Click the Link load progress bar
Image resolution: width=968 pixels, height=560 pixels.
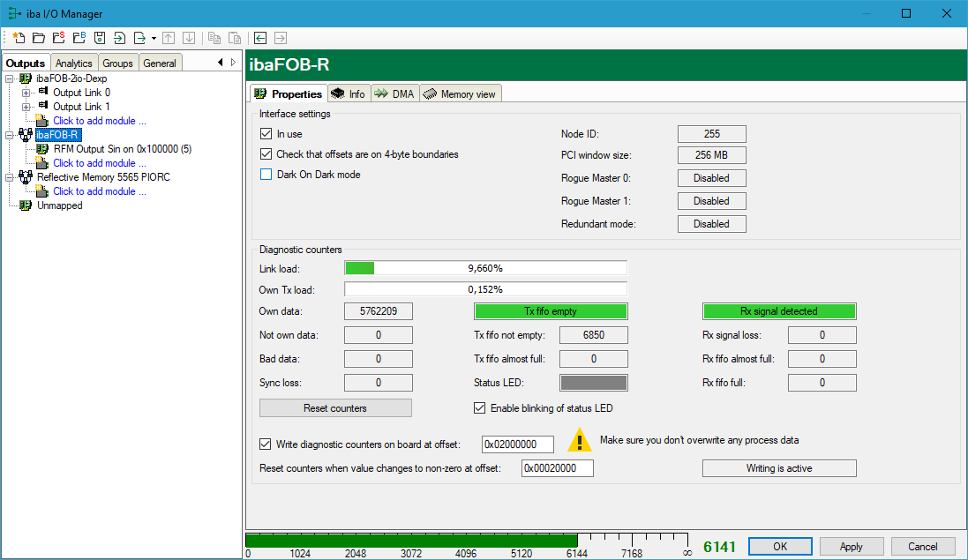tap(485, 268)
